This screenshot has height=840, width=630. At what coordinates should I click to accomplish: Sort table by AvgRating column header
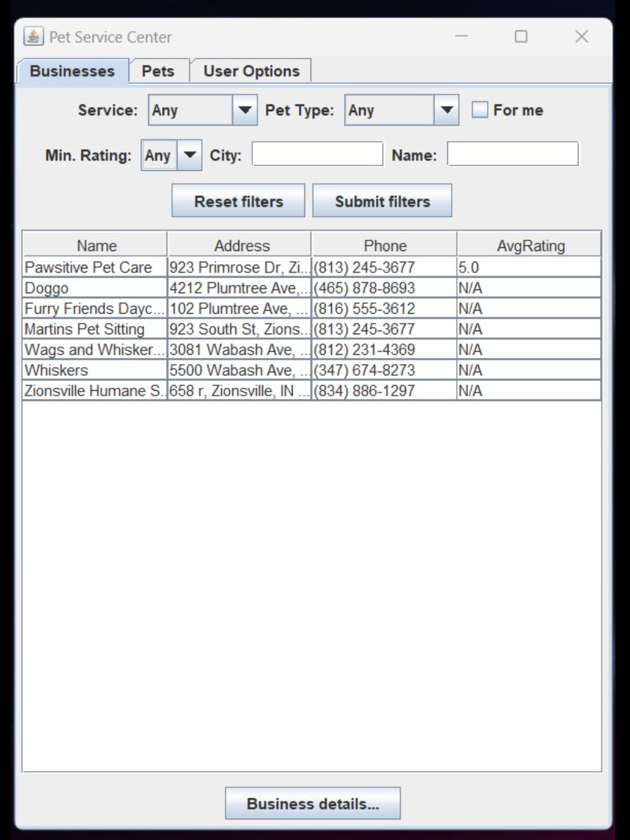[530, 245]
